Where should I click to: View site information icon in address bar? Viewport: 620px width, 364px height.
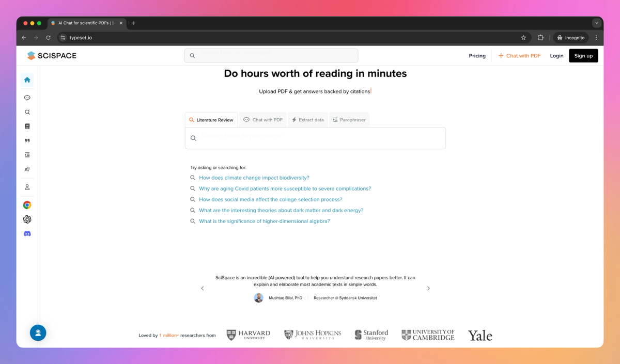[x=63, y=38]
